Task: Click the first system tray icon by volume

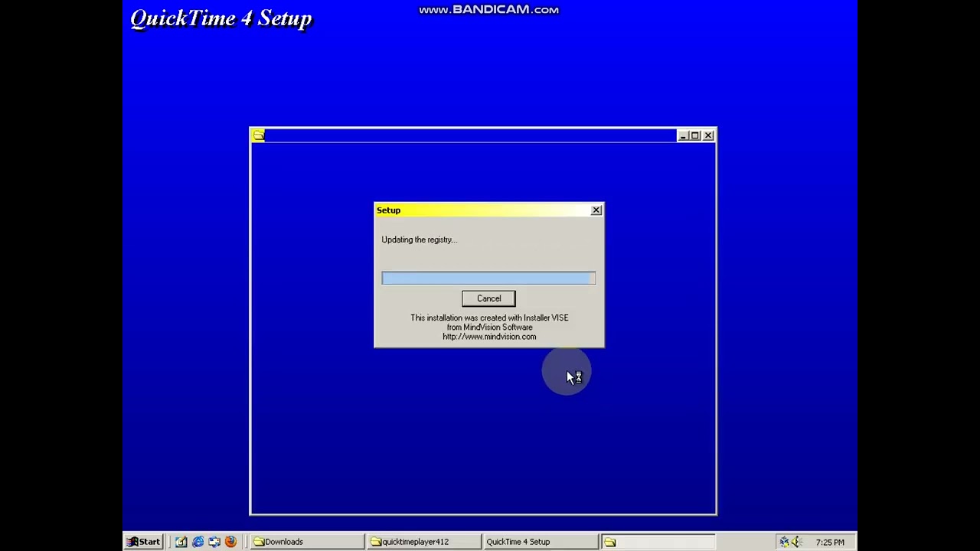Action: click(x=784, y=542)
